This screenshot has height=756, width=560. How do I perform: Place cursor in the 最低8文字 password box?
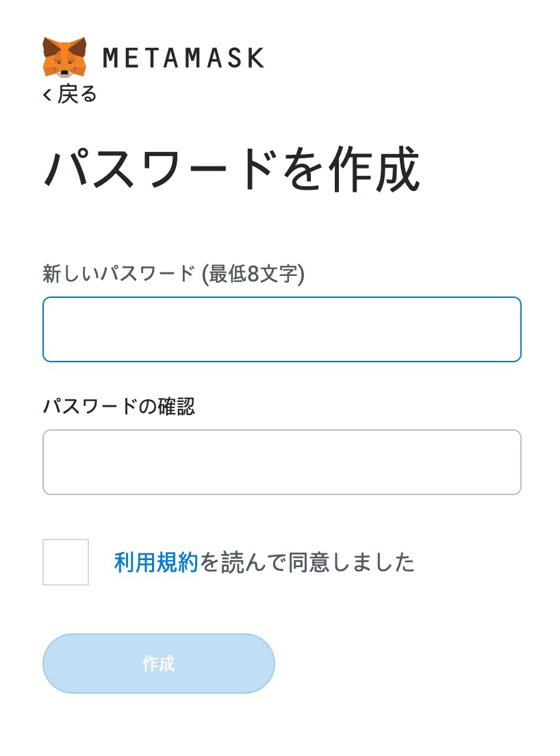pos(282,329)
